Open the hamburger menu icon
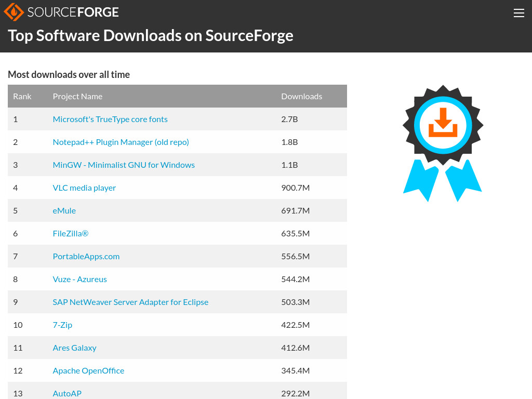The height and width of the screenshot is (399, 532). pyautogui.click(x=519, y=13)
